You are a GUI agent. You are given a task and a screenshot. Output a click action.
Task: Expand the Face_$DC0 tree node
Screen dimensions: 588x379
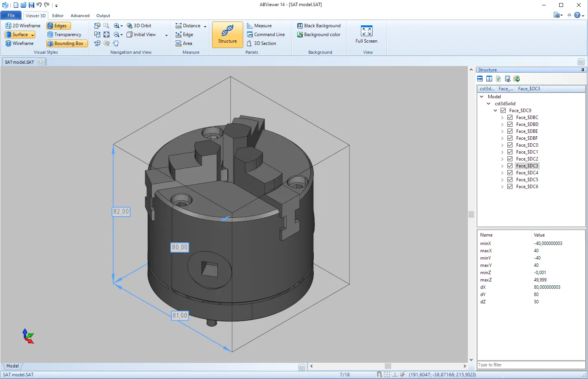(x=502, y=145)
